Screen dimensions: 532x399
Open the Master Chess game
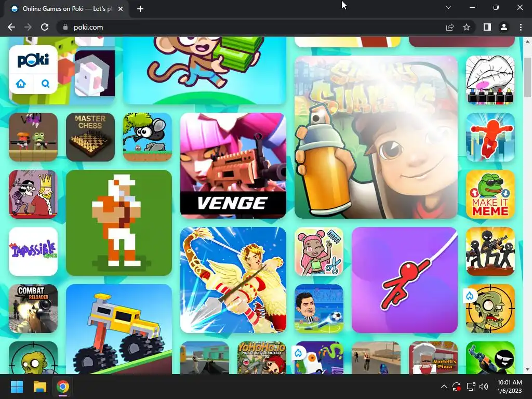coord(90,137)
